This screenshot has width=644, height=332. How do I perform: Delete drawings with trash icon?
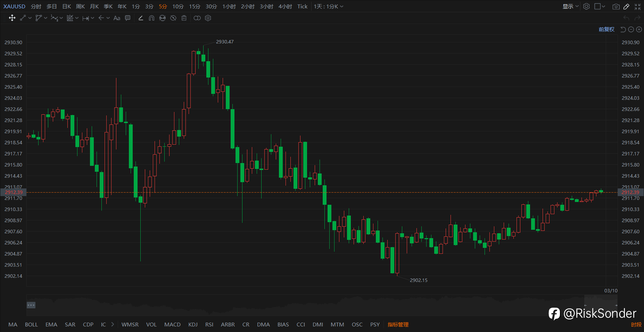click(184, 18)
